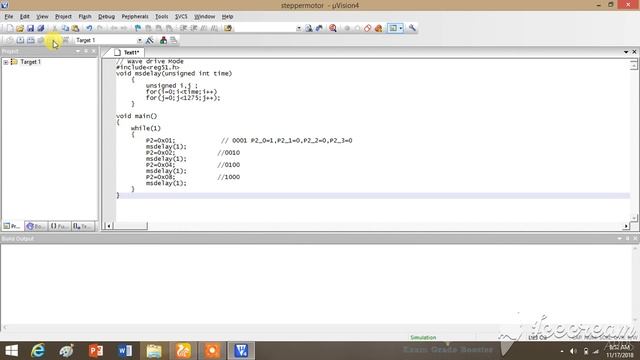
Task: Click the Paste icon in the toolbar
Action: click(x=76, y=28)
